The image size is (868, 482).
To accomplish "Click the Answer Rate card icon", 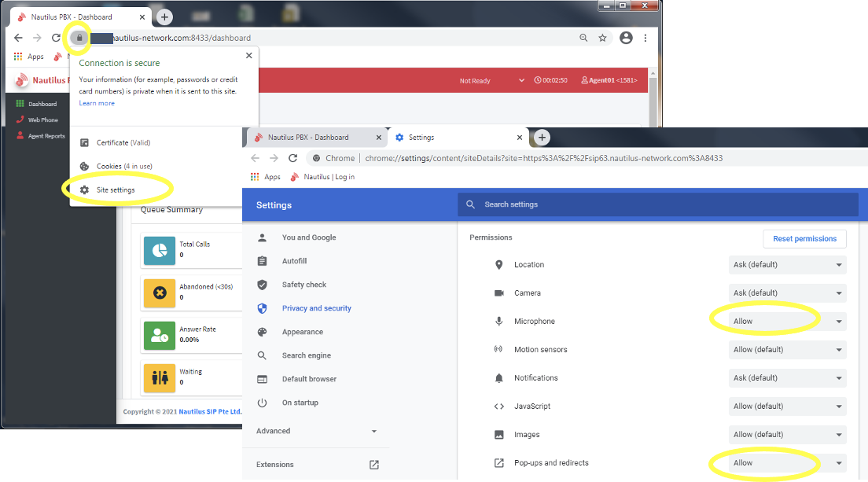I will click(x=160, y=335).
